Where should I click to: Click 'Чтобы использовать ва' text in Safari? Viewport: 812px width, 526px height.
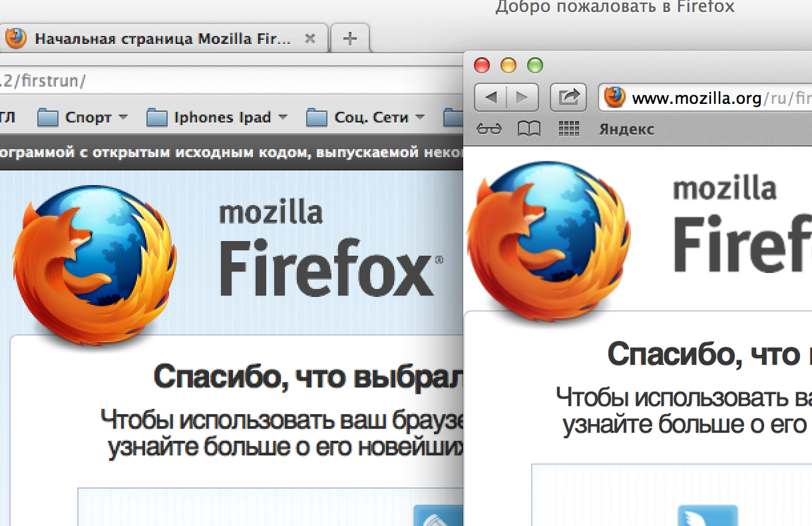684,397
